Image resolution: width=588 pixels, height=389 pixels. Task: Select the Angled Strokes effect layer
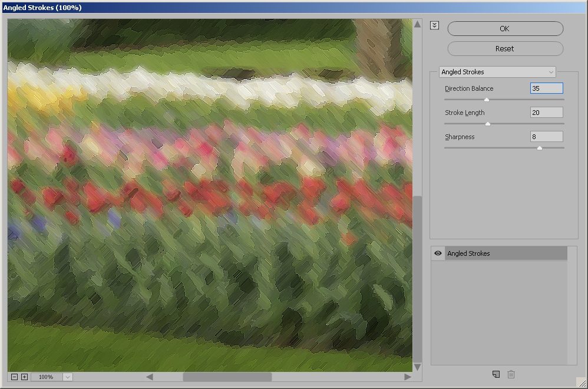click(504, 253)
